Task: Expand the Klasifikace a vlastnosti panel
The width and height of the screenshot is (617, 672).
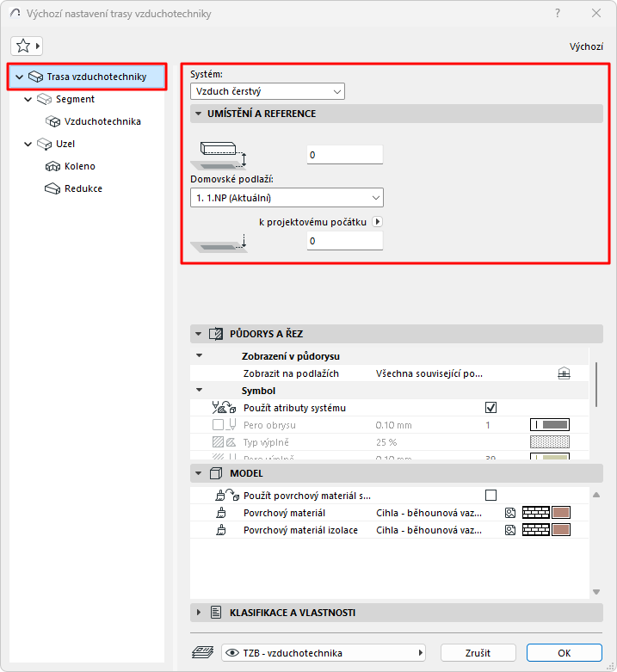Action: [199, 613]
